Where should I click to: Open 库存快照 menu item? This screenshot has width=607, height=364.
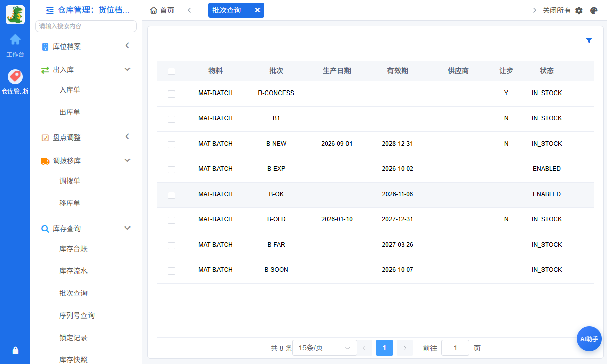pos(73,359)
